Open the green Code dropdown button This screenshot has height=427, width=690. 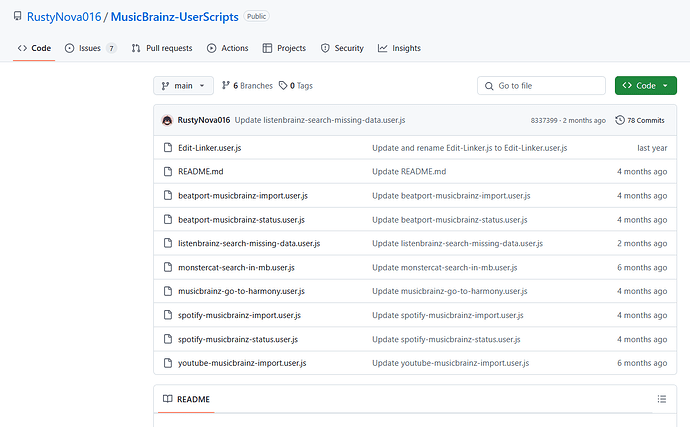(x=646, y=85)
